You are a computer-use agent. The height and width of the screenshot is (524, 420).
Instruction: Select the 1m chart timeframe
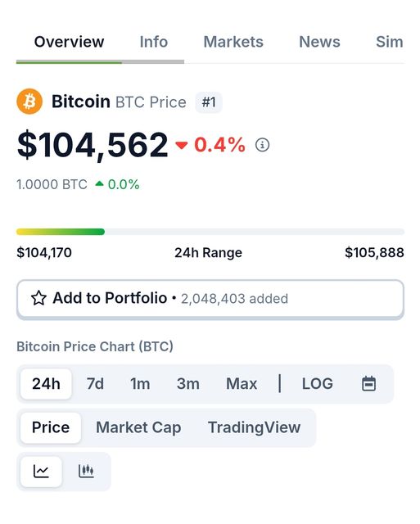coord(140,384)
